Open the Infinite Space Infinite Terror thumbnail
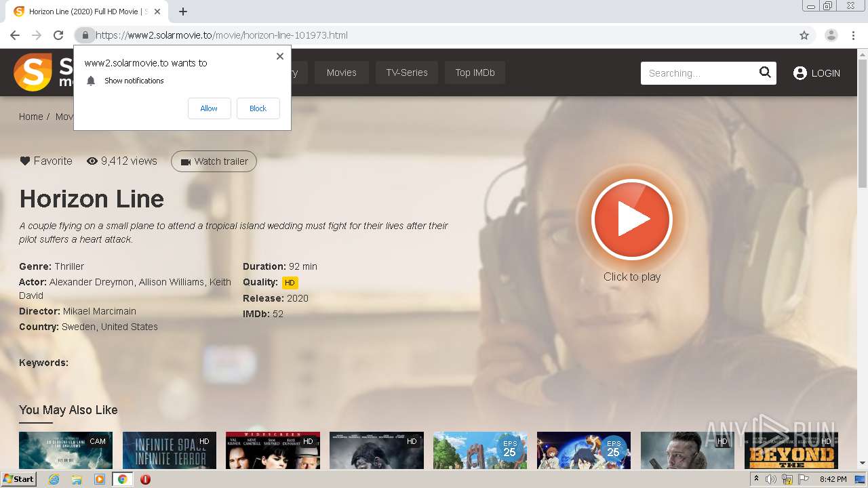Screen dimensions: 868x488 tap(170, 450)
